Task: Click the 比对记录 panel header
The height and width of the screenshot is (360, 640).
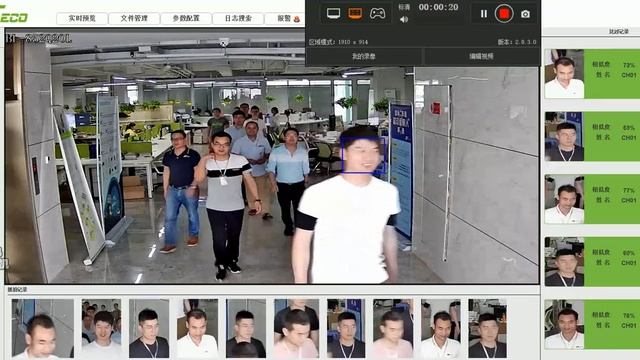Action: [x=618, y=31]
